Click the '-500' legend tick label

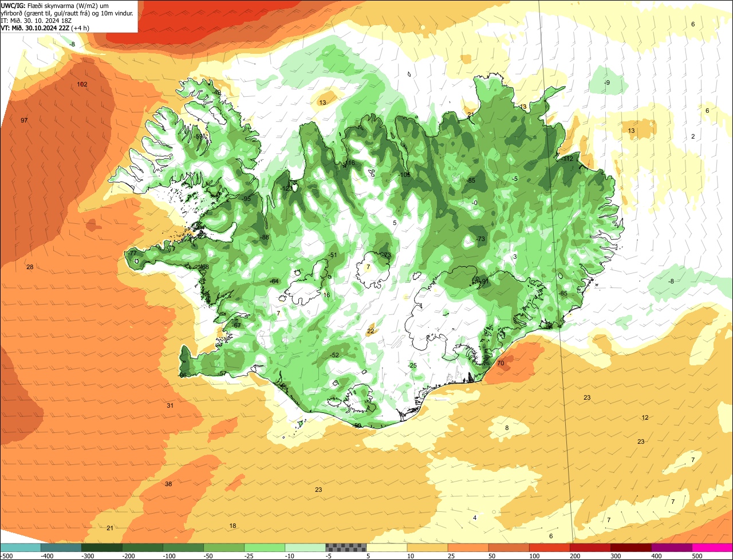tap(6, 555)
